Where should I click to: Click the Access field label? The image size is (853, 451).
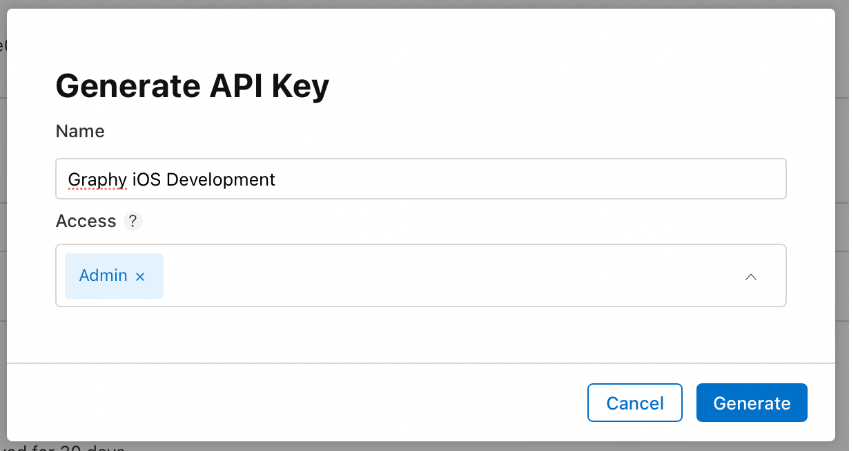tap(85, 221)
